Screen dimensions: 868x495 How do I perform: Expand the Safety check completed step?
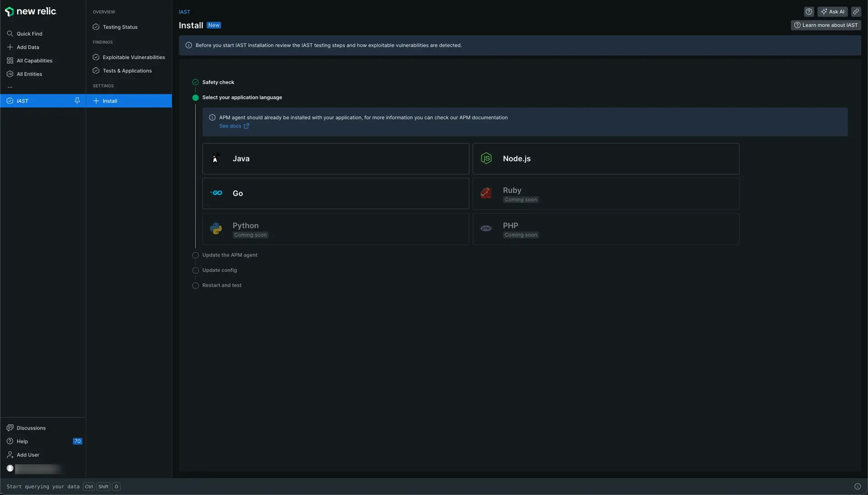click(x=217, y=82)
